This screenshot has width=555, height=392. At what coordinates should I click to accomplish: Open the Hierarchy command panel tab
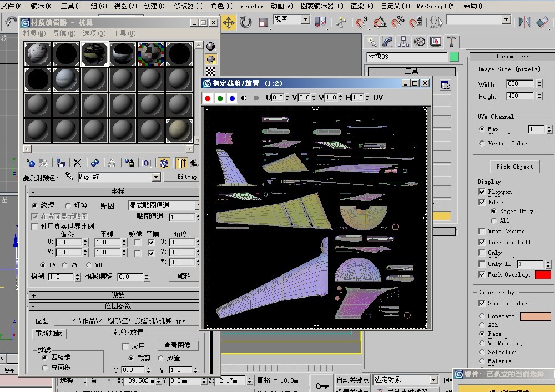coord(403,42)
